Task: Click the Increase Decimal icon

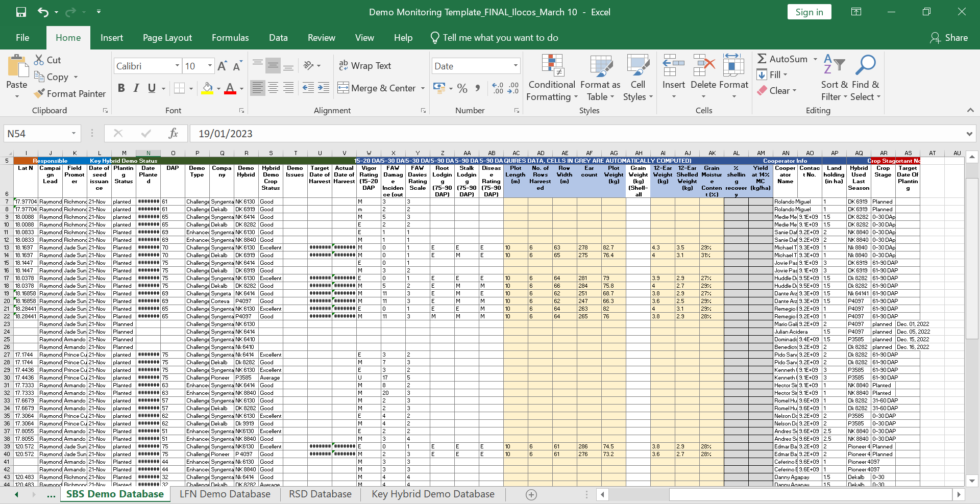Action: [498, 88]
